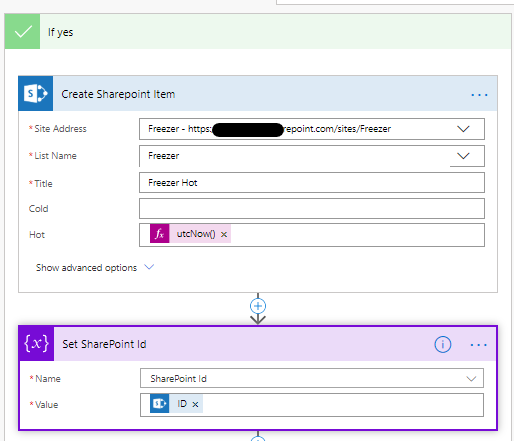Click the Freezer value in List Name
This screenshot has height=441, width=514.
point(164,156)
